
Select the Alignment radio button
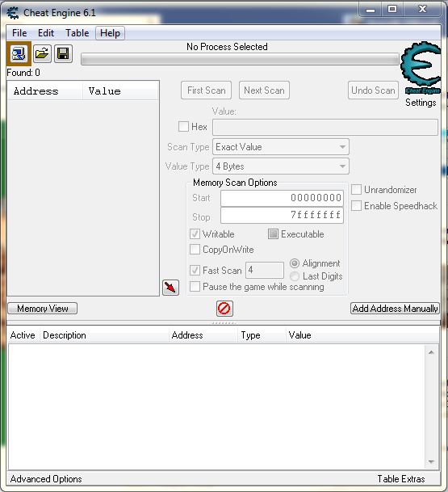(x=295, y=263)
